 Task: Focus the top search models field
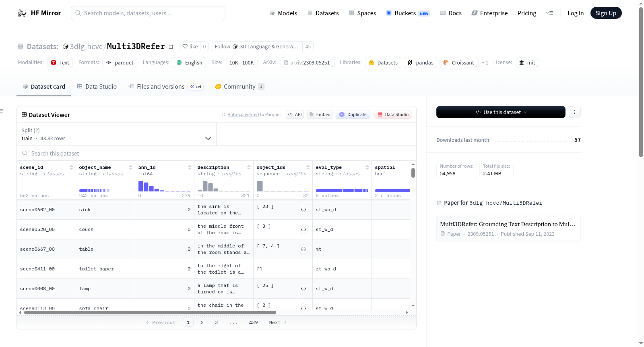(x=148, y=13)
